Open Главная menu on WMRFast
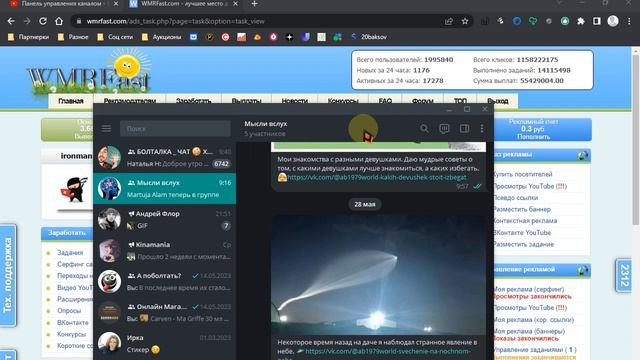Viewport: 640px width, 360px height. [71, 101]
